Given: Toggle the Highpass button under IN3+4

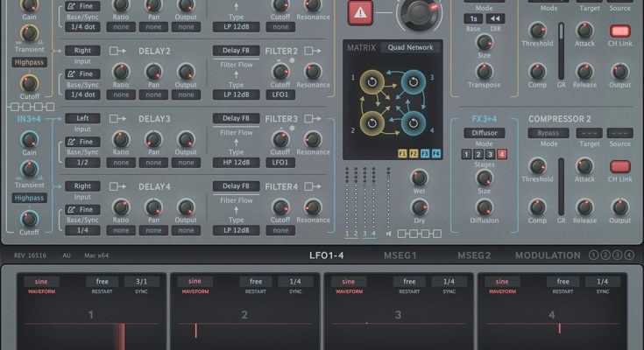Looking at the screenshot, I should click(29, 199).
